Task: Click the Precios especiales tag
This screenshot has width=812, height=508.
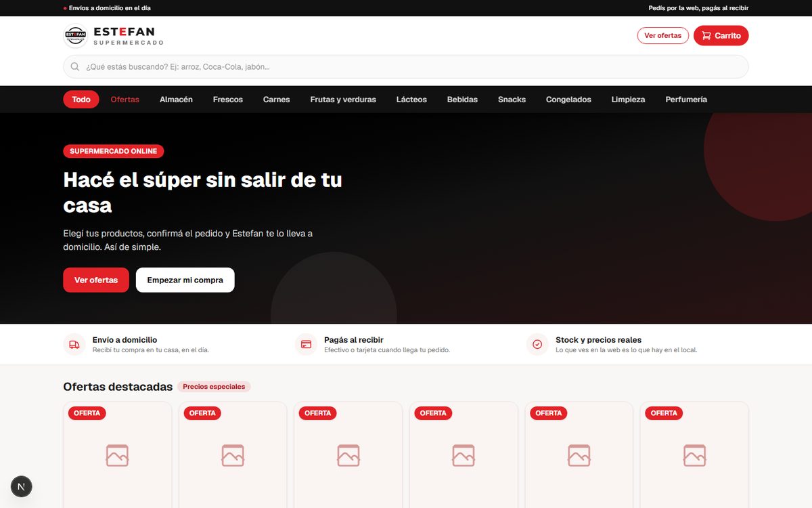Action: tap(214, 387)
